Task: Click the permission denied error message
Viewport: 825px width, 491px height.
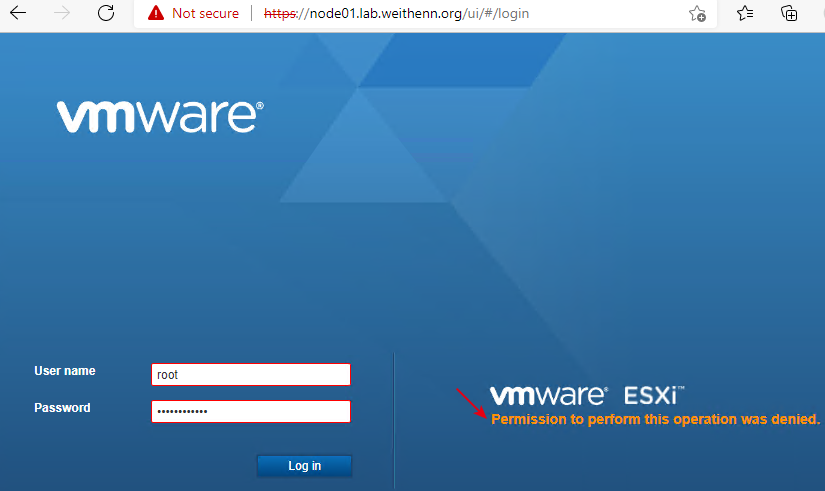Action: point(655,419)
